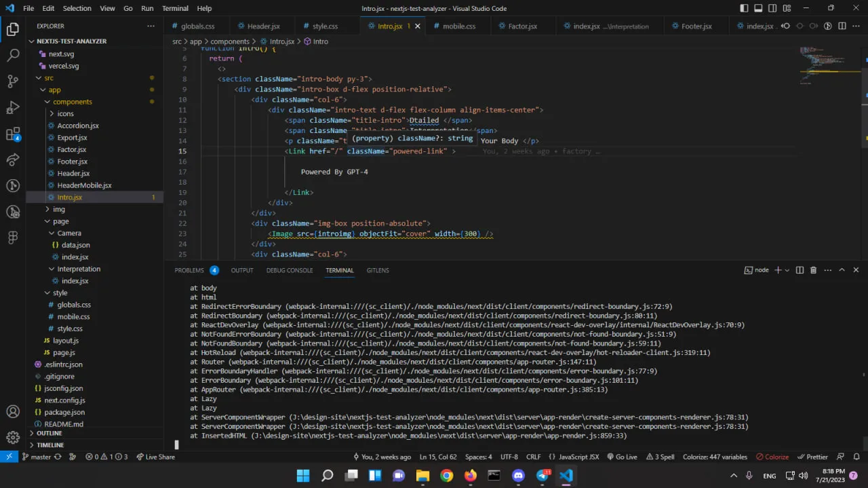This screenshot has width=868, height=488.
Task: Split the terminal panel
Action: coord(800,270)
